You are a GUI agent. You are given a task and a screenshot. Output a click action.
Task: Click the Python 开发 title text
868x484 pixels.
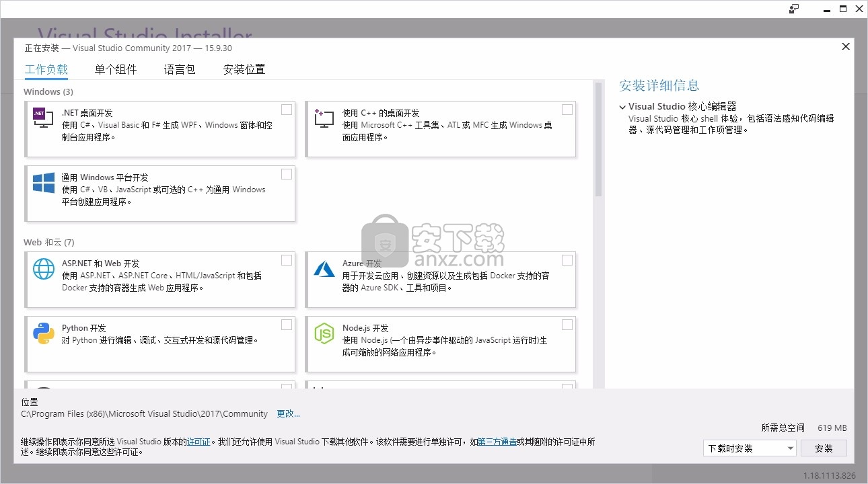pos(84,328)
